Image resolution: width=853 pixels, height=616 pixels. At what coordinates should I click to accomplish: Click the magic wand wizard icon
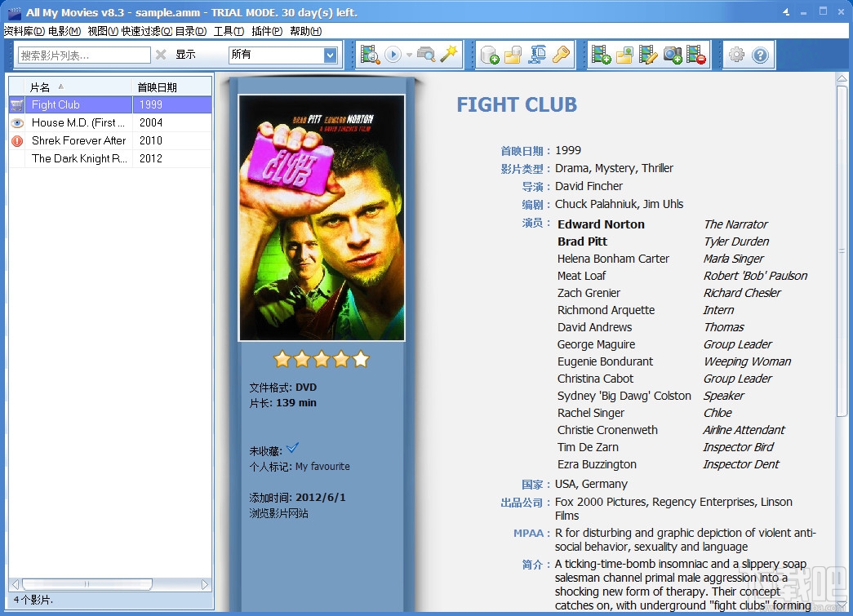coord(449,54)
